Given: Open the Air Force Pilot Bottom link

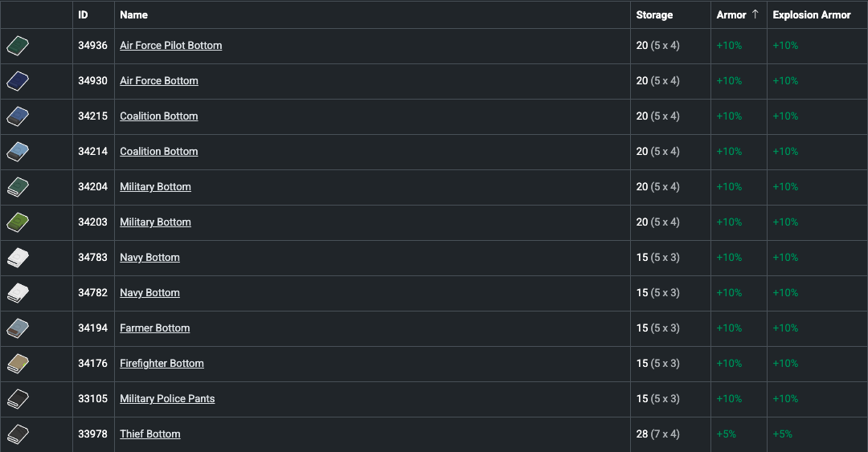Looking at the screenshot, I should 170,46.
